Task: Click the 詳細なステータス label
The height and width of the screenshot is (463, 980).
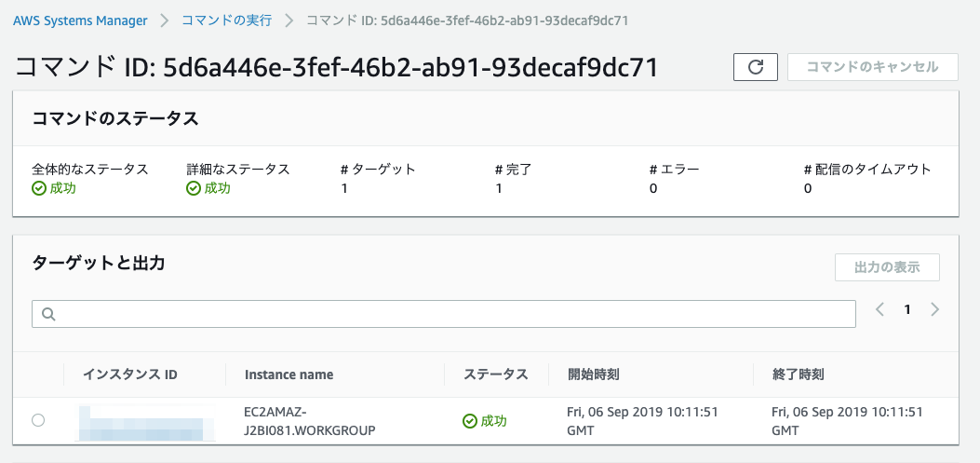Action: 238,169
